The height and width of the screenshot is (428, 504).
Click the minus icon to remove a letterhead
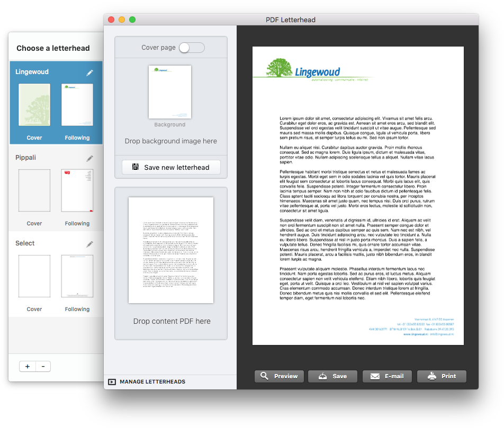coord(43,366)
